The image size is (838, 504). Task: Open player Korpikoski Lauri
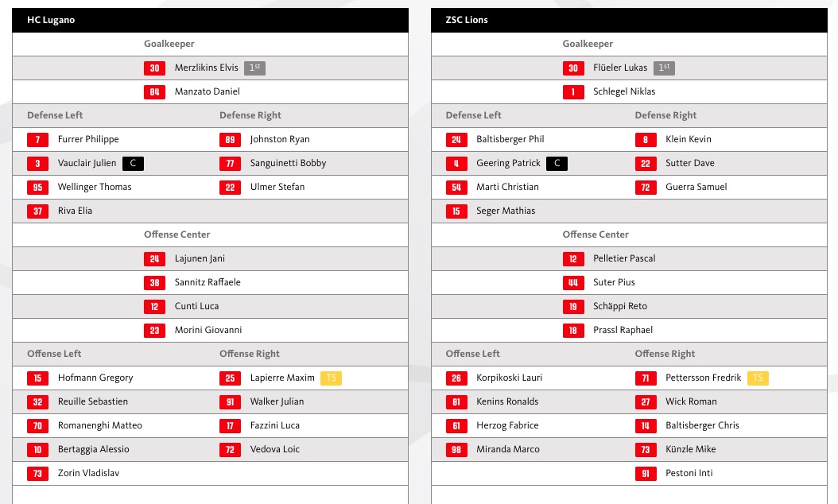tap(510, 378)
